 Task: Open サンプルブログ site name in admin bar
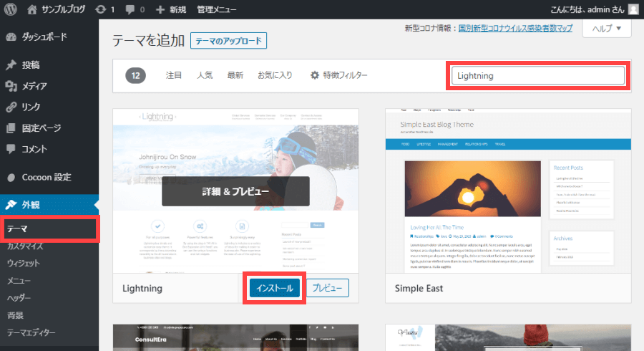point(63,9)
